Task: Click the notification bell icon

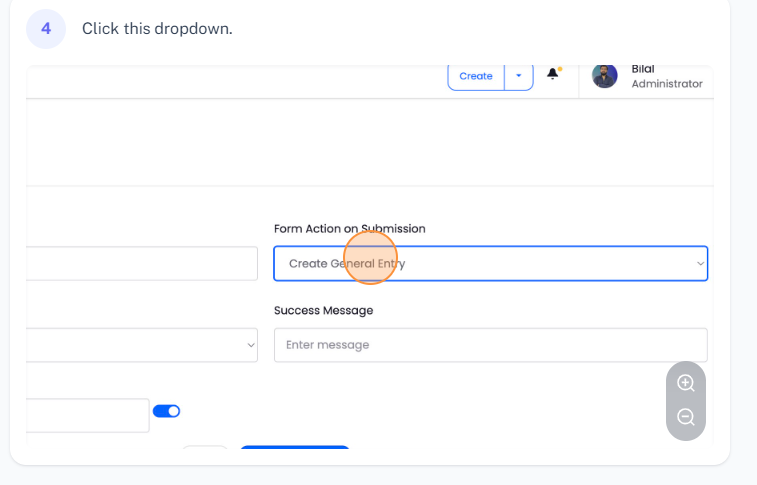Action: click(x=553, y=75)
